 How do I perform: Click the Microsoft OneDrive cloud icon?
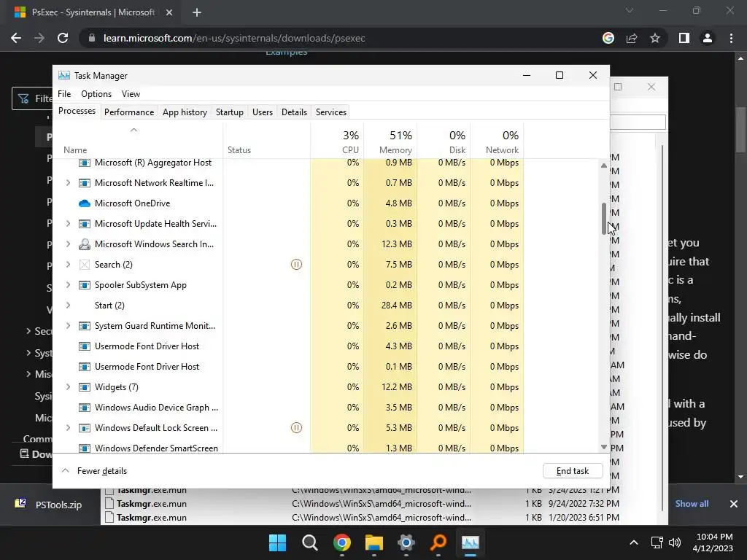coord(85,203)
